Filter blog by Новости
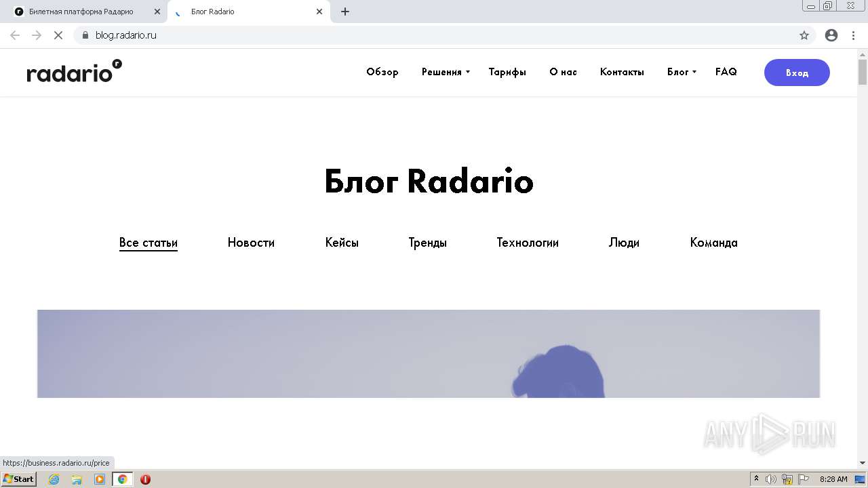The width and height of the screenshot is (868, 488). [251, 243]
